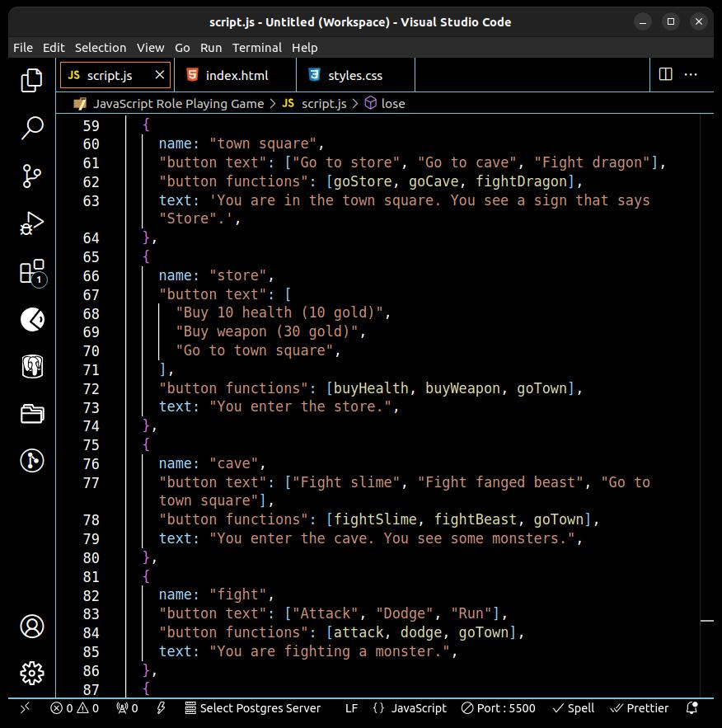Click the lose symbol breadcrumb
Image resolution: width=722 pixels, height=728 pixels.
(x=392, y=104)
